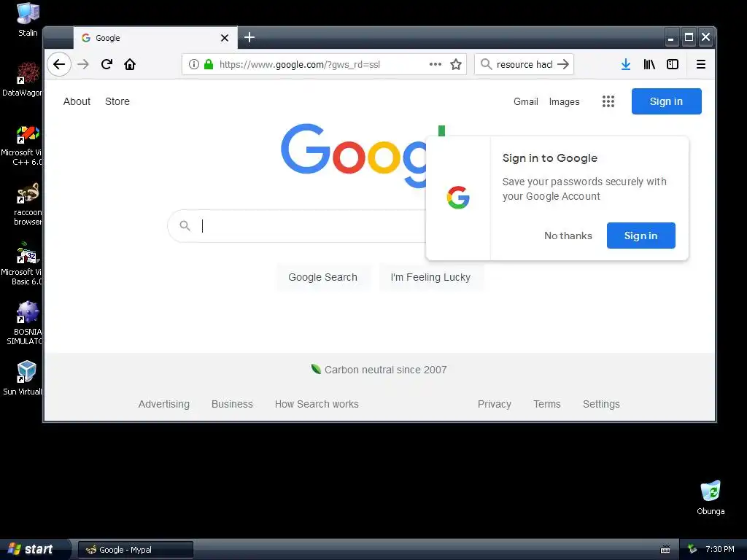Open the Business footer link
The image size is (747, 560).
(x=232, y=404)
